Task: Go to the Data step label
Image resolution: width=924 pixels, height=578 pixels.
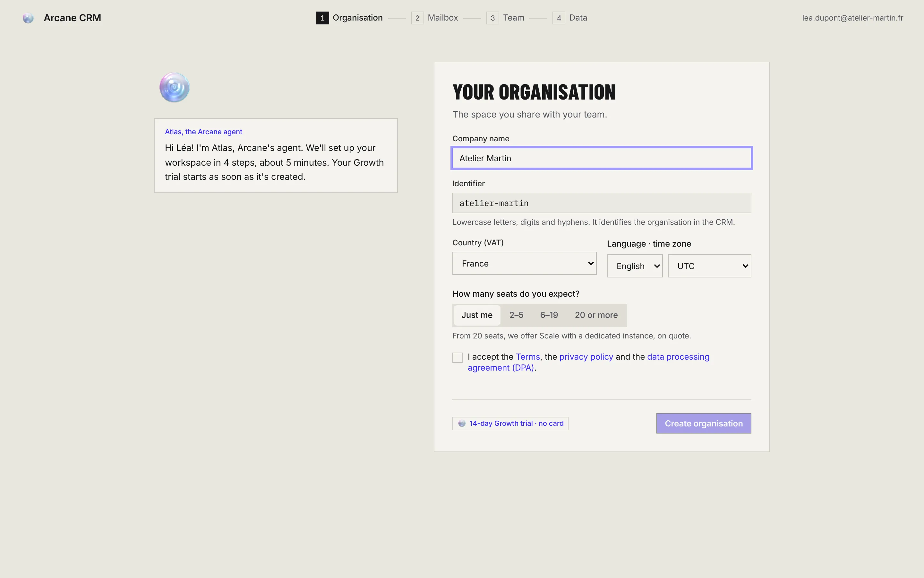Action: point(578,18)
